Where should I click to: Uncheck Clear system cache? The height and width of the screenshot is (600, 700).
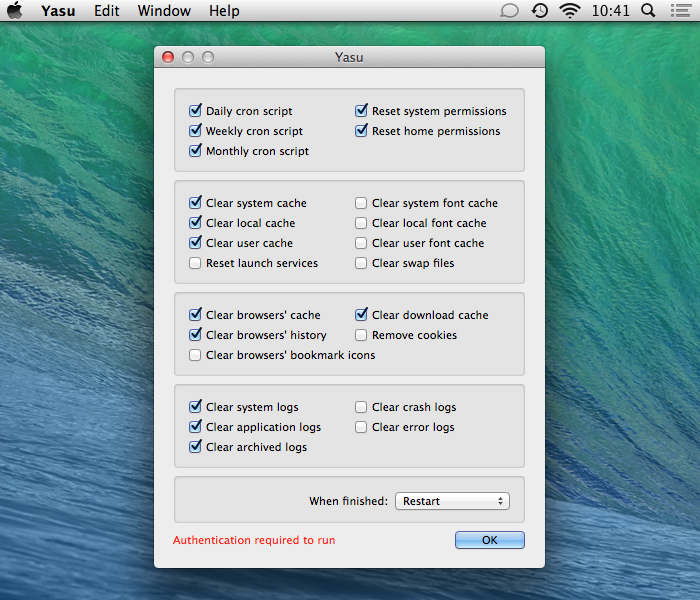point(195,203)
